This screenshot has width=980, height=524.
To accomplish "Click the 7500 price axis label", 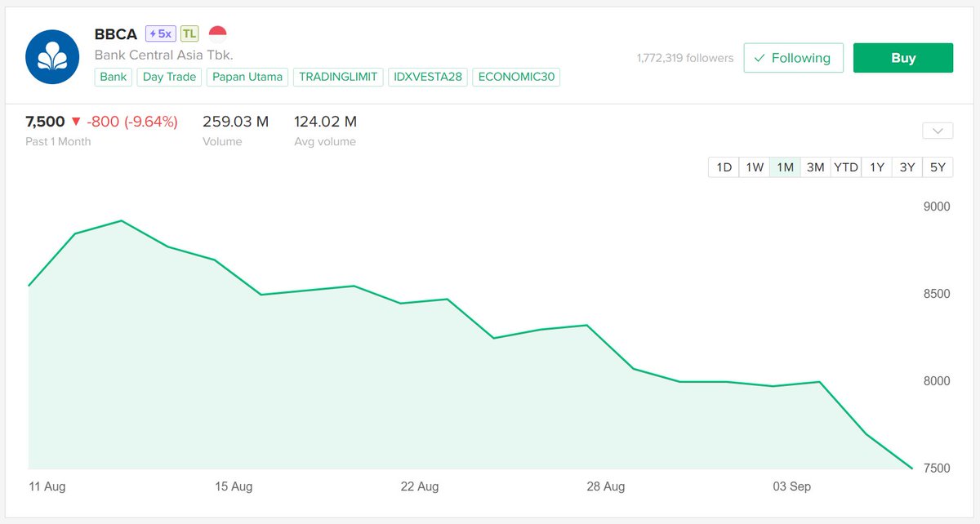I will pyautogui.click(x=937, y=468).
